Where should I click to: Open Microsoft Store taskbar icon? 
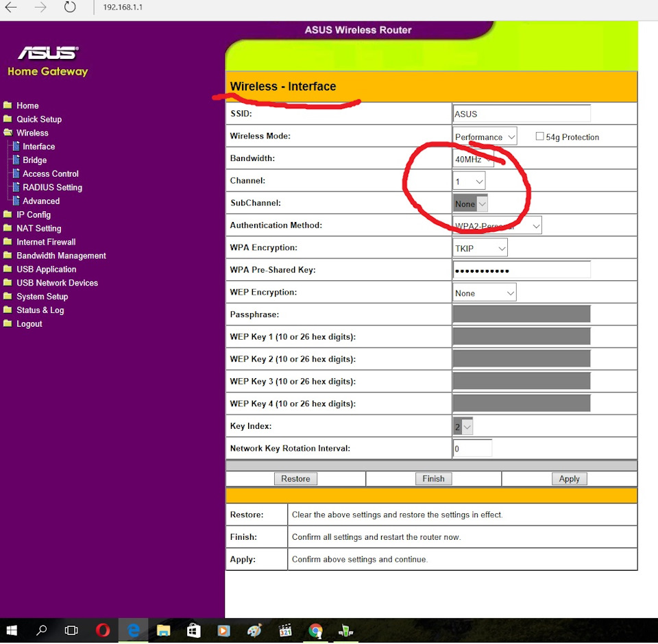[x=193, y=630]
